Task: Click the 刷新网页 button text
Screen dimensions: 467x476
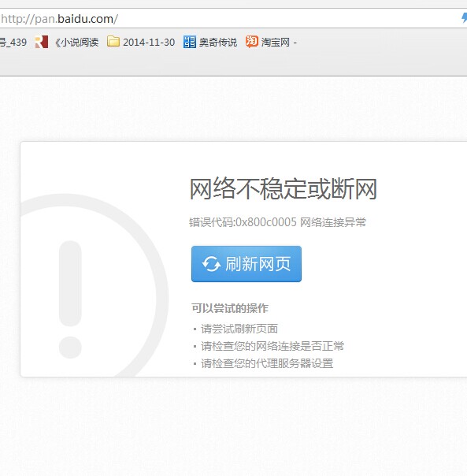Action: 258,264
